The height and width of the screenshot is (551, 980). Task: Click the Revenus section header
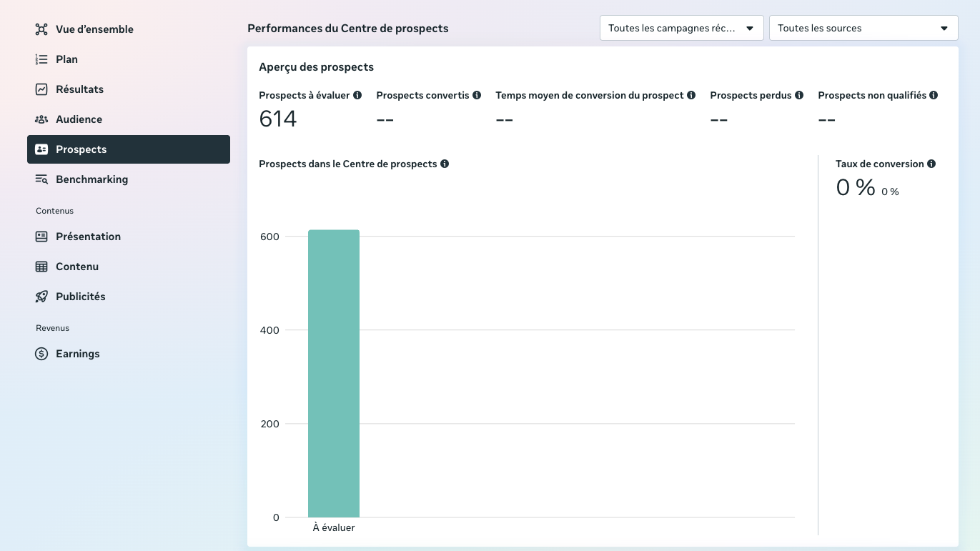[53, 328]
